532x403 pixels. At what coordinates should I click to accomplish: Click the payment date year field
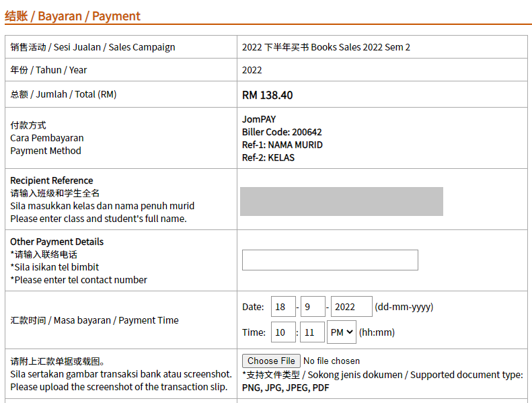pos(352,307)
